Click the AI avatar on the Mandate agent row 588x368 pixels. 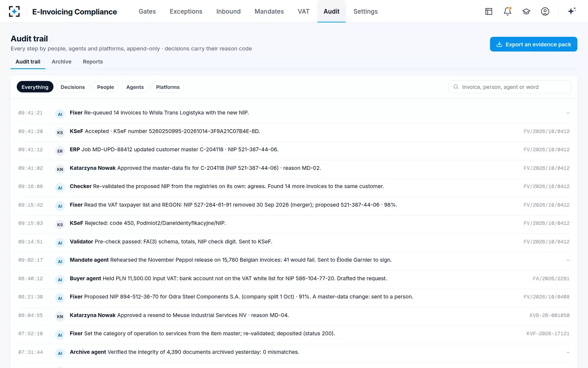(60, 261)
